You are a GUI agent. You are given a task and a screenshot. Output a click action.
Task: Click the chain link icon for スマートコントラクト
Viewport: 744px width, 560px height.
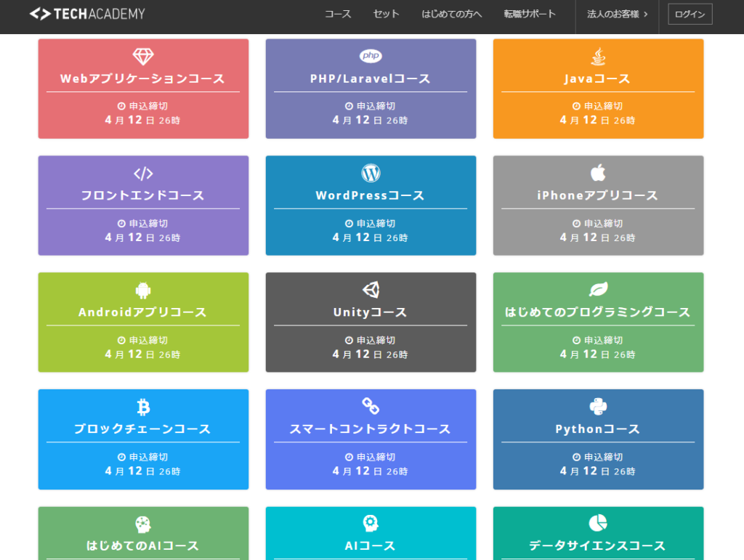pos(371,406)
